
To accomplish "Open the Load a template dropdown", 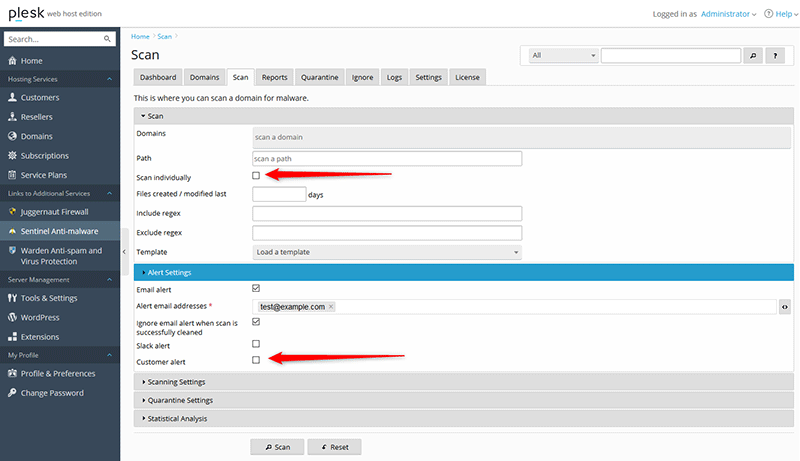I will 387,252.
